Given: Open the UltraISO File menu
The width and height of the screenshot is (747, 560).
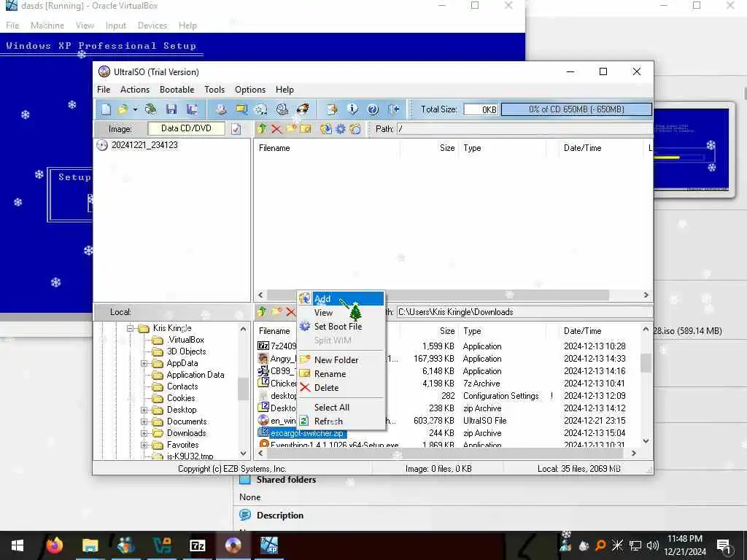Looking at the screenshot, I should coord(104,90).
